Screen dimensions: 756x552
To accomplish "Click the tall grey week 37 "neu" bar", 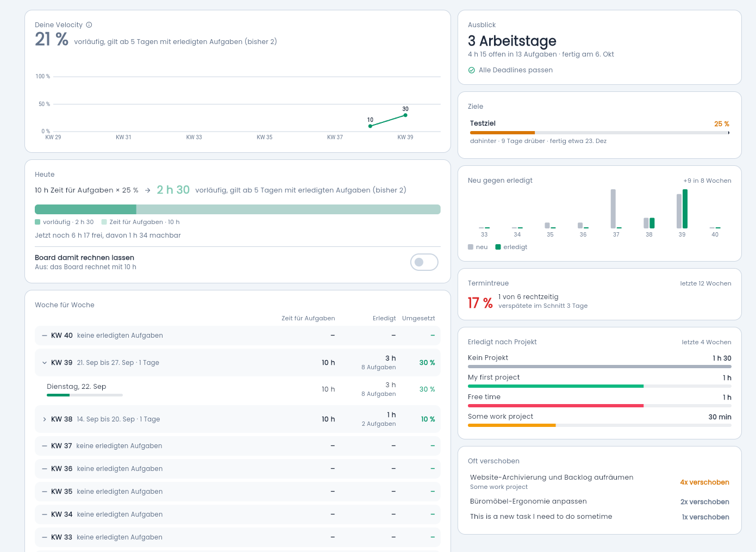I will pyautogui.click(x=613, y=209).
